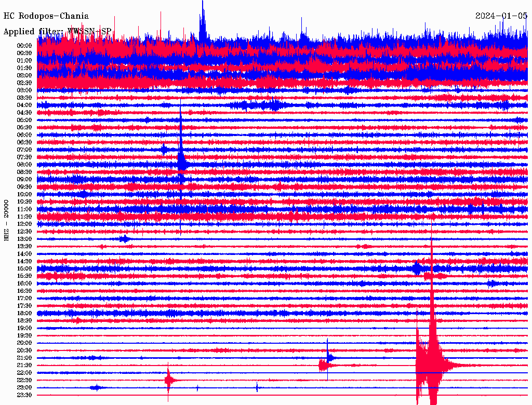Click the station title 'HC Rodopos-Chania'
This screenshot has width=532, height=405.
tap(46, 16)
